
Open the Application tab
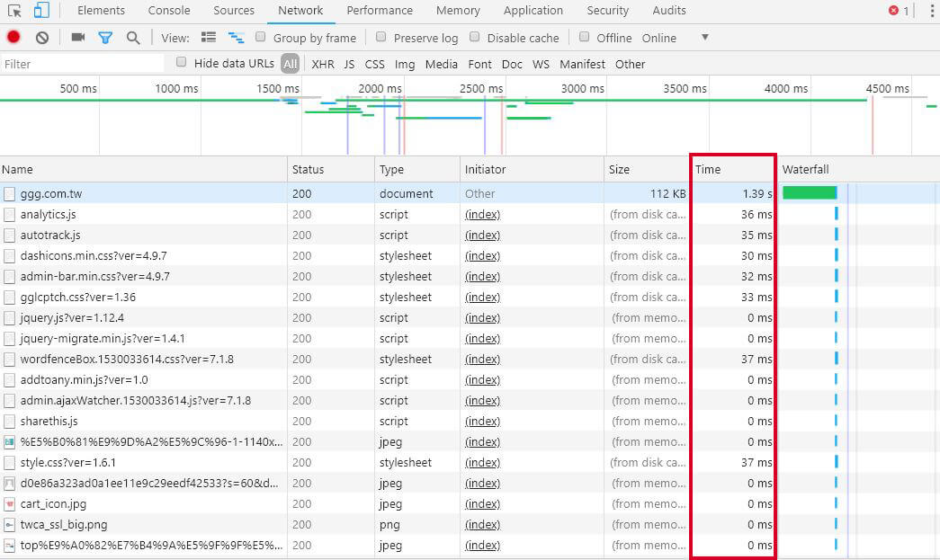tap(533, 10)
